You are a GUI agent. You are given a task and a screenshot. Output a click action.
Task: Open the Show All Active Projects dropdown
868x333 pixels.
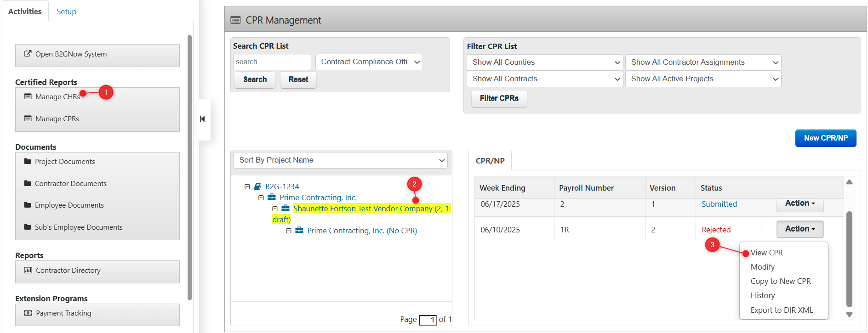[x=703, y=79]
